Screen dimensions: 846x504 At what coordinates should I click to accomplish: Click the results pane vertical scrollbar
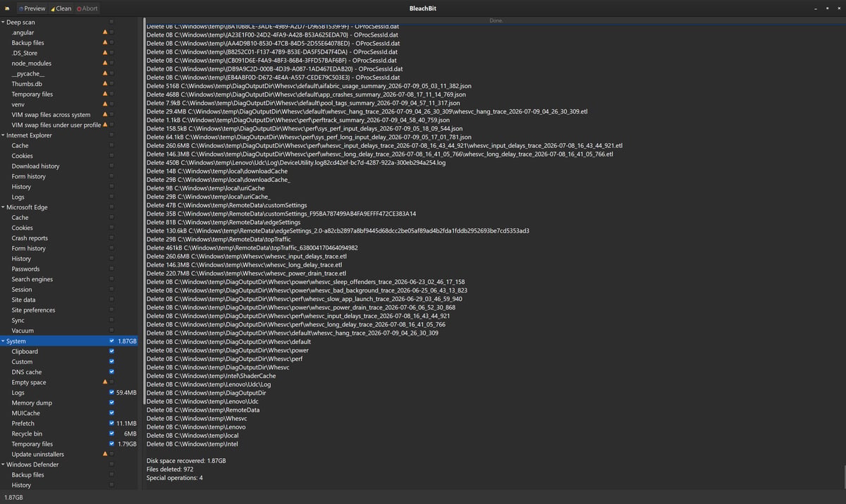[842, 477]
